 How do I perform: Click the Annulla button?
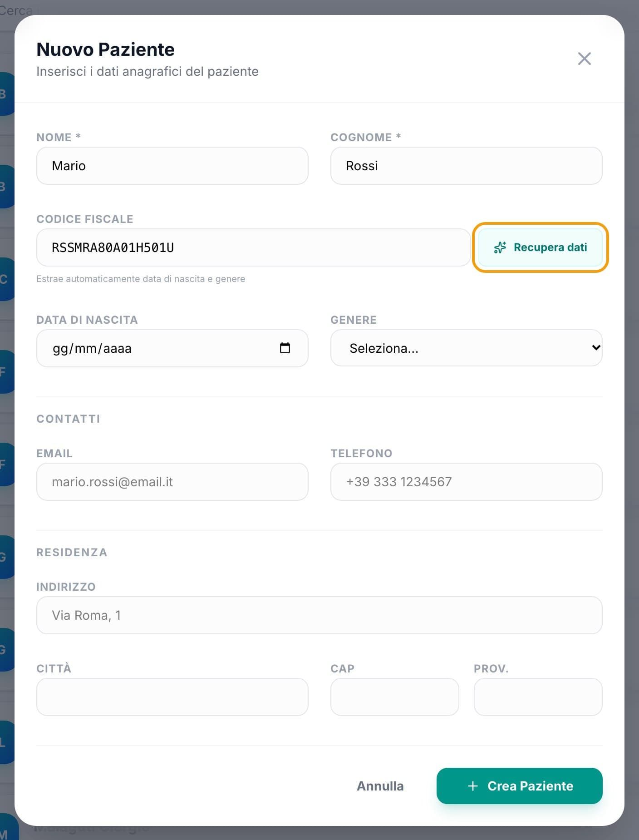coord(380,786)
